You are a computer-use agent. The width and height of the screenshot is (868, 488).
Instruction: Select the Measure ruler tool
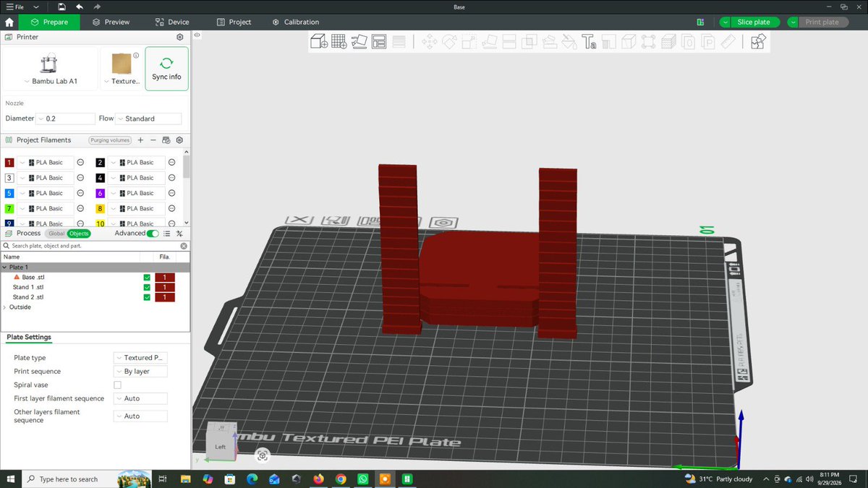point(728,42)
